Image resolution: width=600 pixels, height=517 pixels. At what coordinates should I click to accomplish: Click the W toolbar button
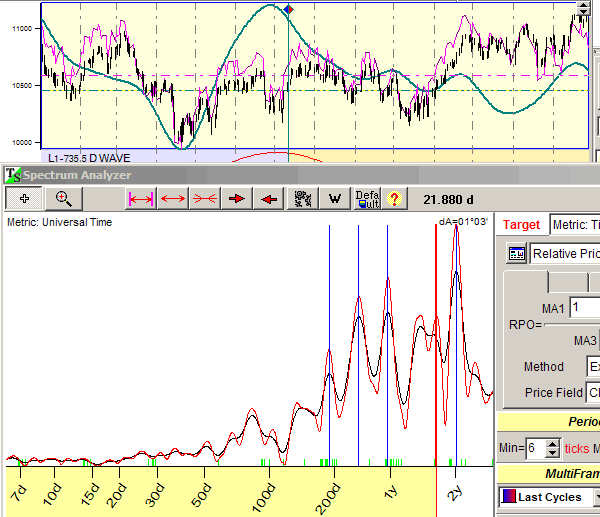pos(335,199)
